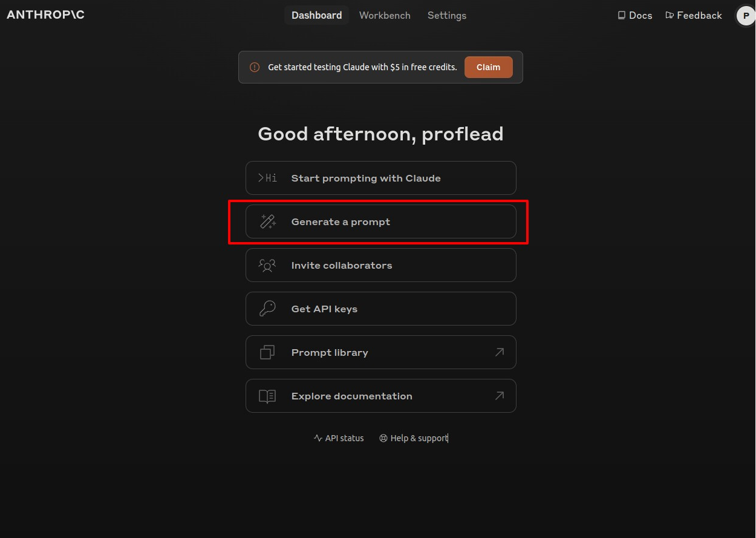
Task: Click the Docs book icon
Action: [x=621, y=15]
